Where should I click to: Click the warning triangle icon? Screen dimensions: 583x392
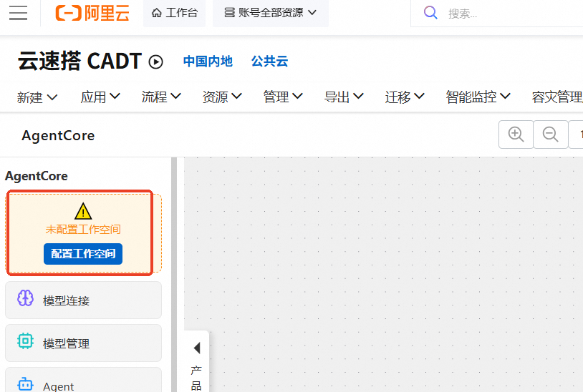[83, 211]
